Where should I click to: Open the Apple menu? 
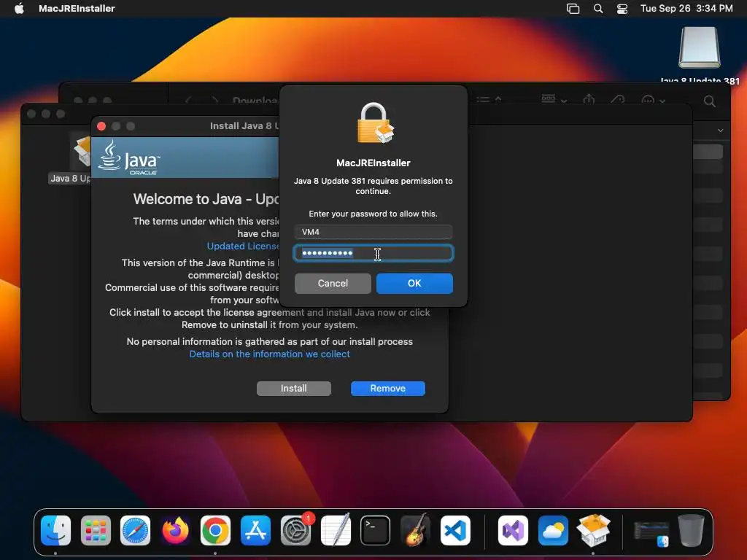tap(19, 9)
